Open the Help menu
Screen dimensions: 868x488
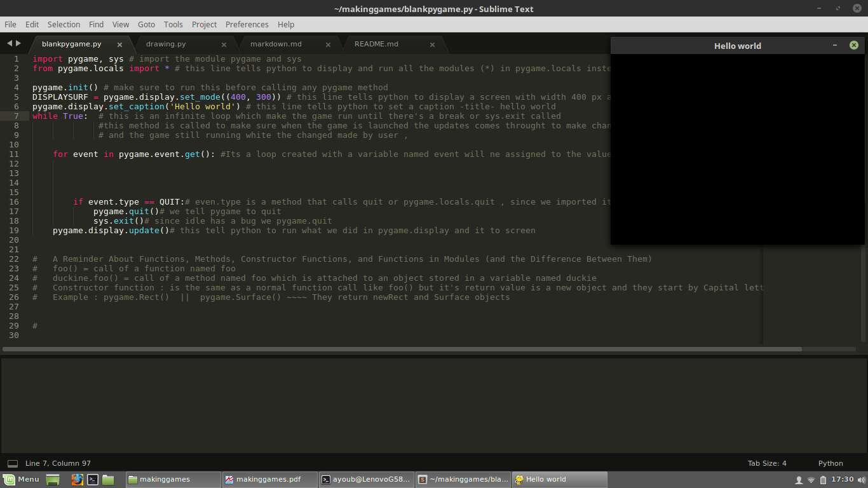286,24
